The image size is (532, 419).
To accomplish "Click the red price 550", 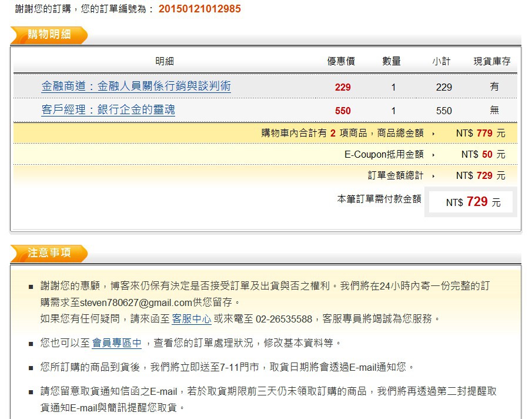I will [x=343, y=111].
